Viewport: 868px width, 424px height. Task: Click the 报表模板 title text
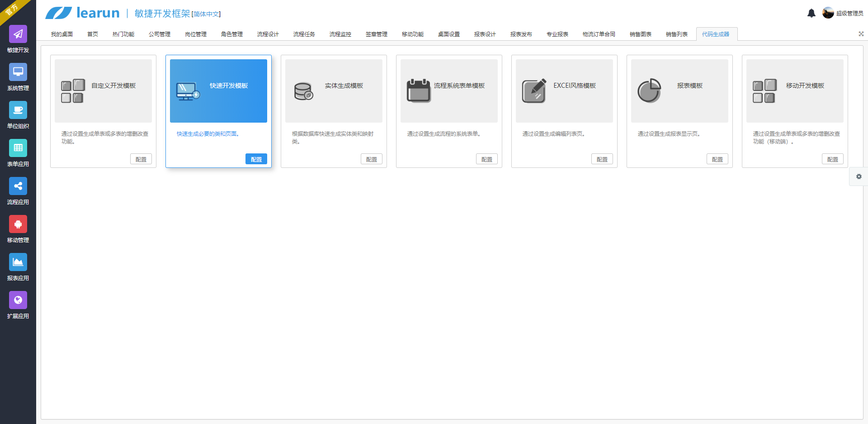coord(690,86)
